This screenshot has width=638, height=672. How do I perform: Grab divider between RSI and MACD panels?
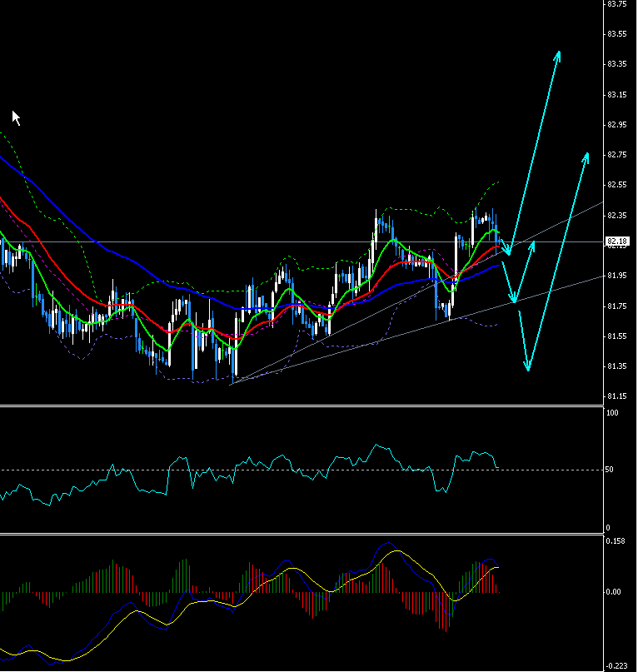[300, 533]
